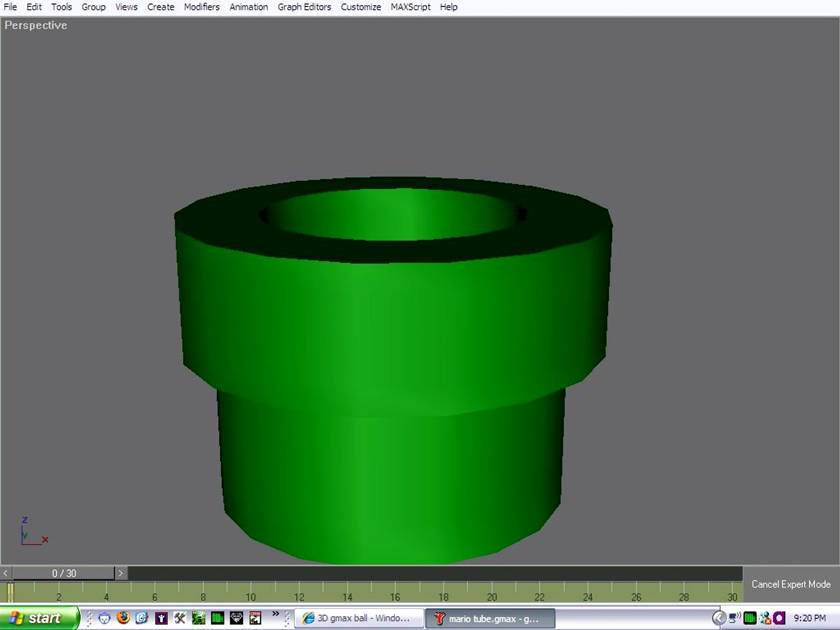The width and height of the screenshot is (840, 630).
Task: Open the File menu
Action: pyautogui.click(x=9, y=6)
